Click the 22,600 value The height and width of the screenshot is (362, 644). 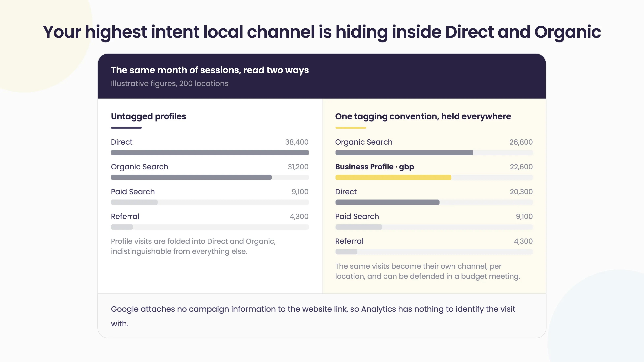click(x=521, y=167)
